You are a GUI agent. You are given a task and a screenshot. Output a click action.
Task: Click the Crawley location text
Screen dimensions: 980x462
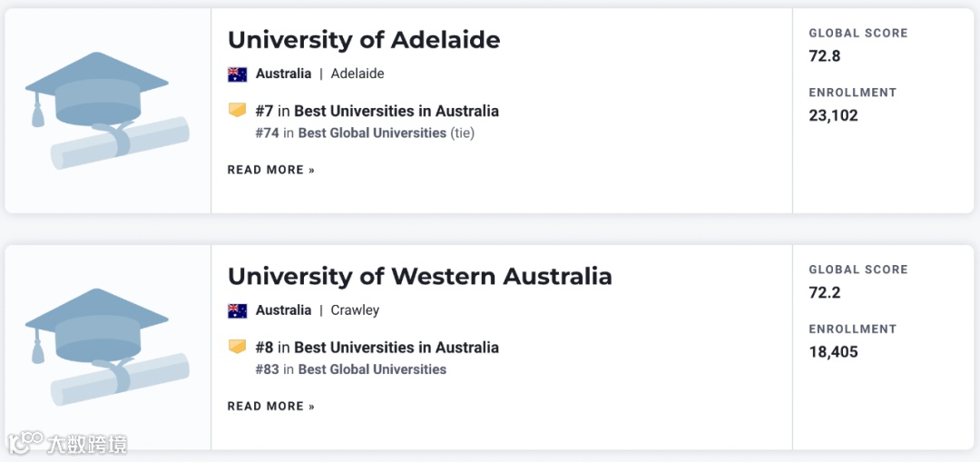pyautogui.click(x=355, y=310)
